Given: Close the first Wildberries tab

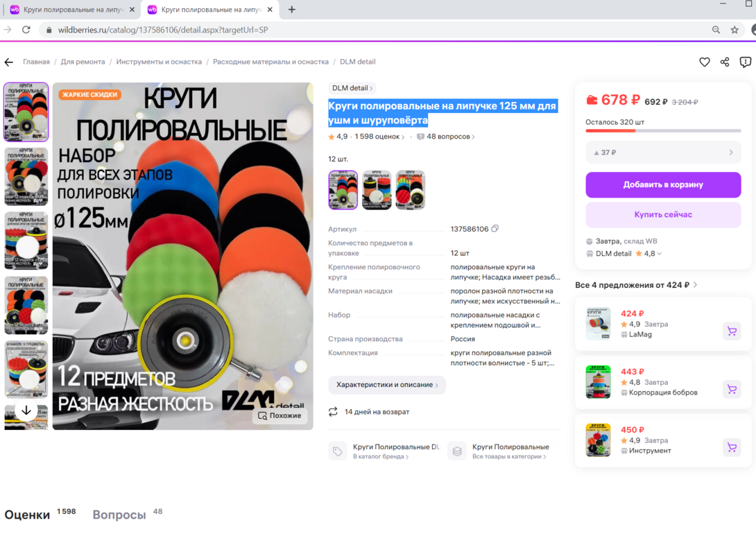Looking at the screenshot, I should pyautogui.click(x=132, y=10).
